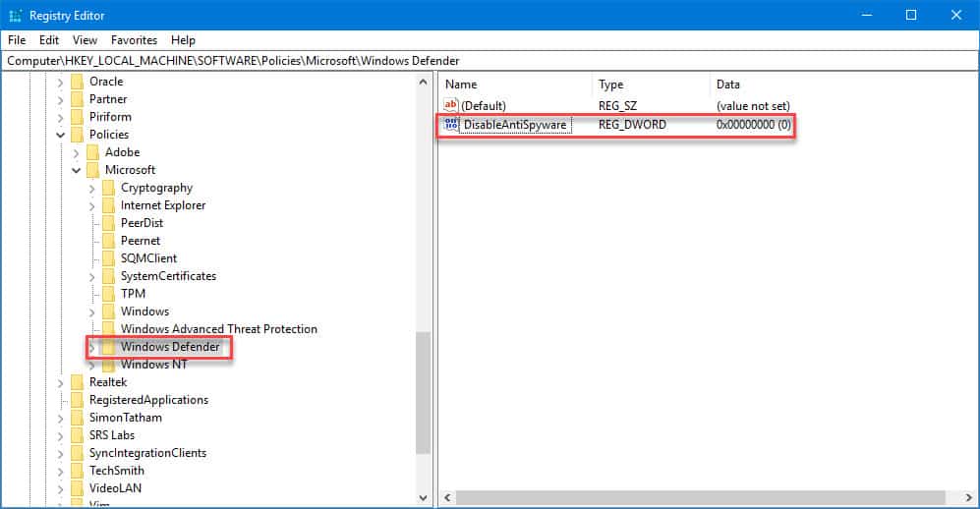Screen dimensions: 980x509
Task: Click the Peernet folder icon
Action: (x=109, y=241)
